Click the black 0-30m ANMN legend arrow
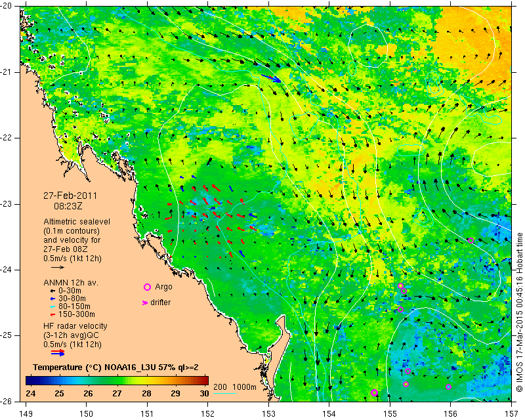 (x=52, y=291)
